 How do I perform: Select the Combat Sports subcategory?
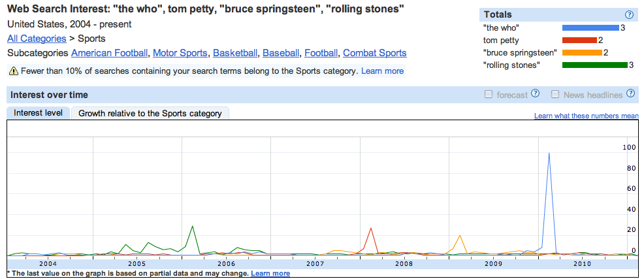(374, 53)
